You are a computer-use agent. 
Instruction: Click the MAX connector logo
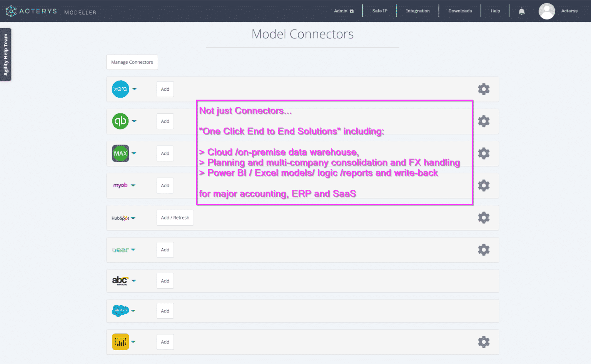click(x=120, y=153)
